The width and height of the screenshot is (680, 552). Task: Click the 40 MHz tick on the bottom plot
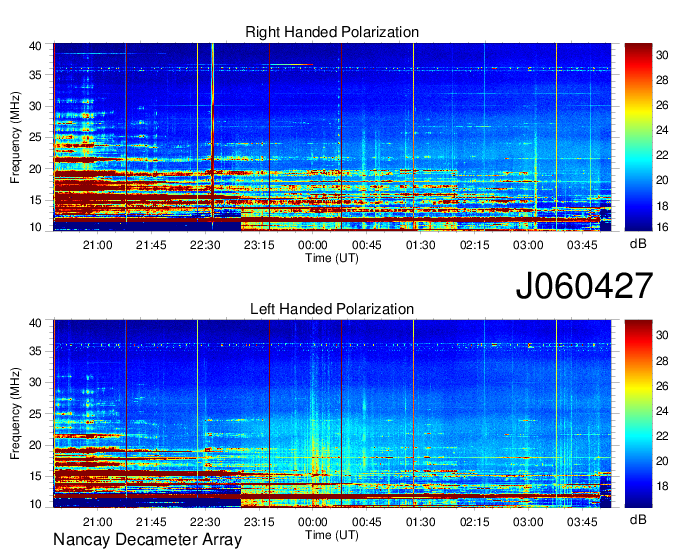pyautogui.click(x=36, y=323)
